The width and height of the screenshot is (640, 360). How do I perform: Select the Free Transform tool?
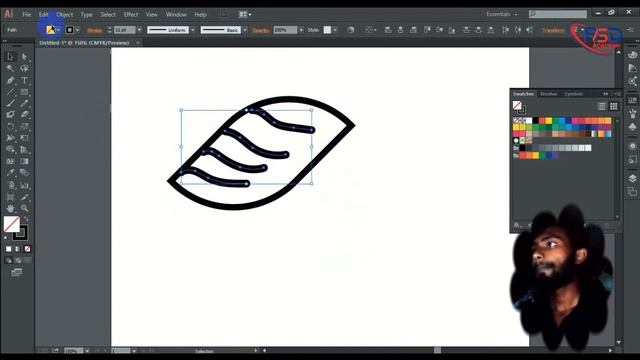(24, 138)
